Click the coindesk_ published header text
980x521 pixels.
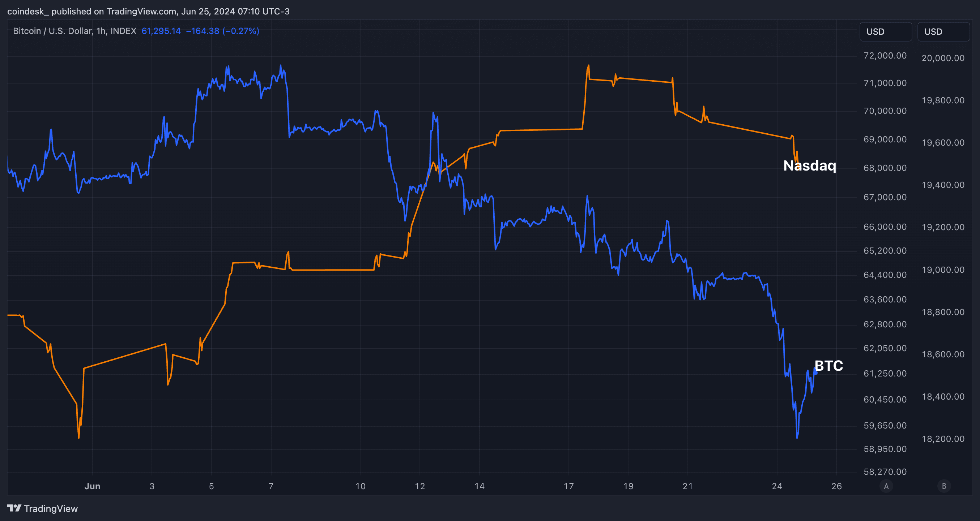pos(148,12)
